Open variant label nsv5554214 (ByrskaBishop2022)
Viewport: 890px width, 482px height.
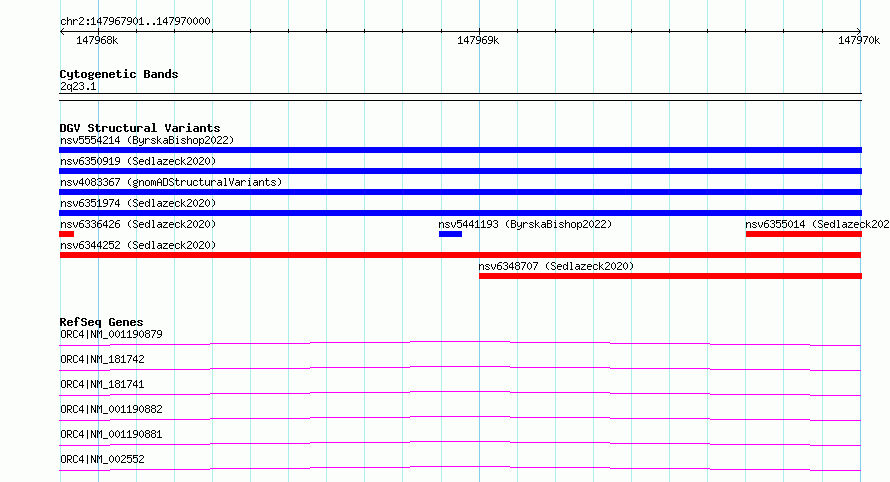tap(147, 140)
